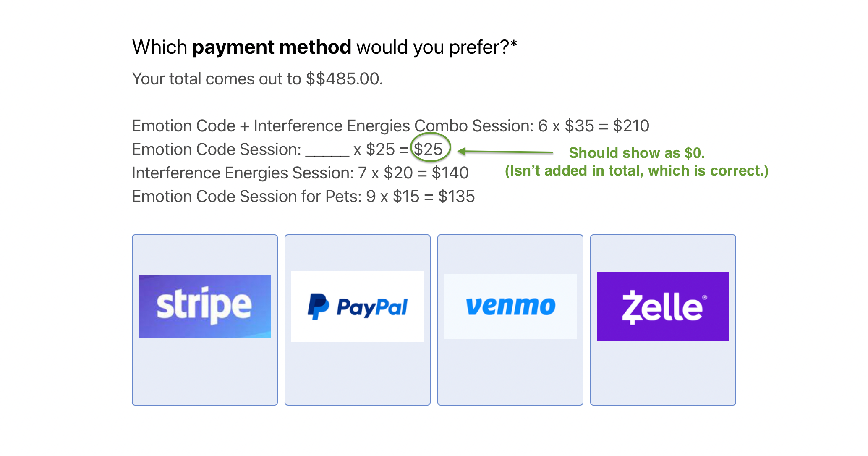Click empty area below Zelle logo in card
868x456 pixels.
tap(663, 373)
